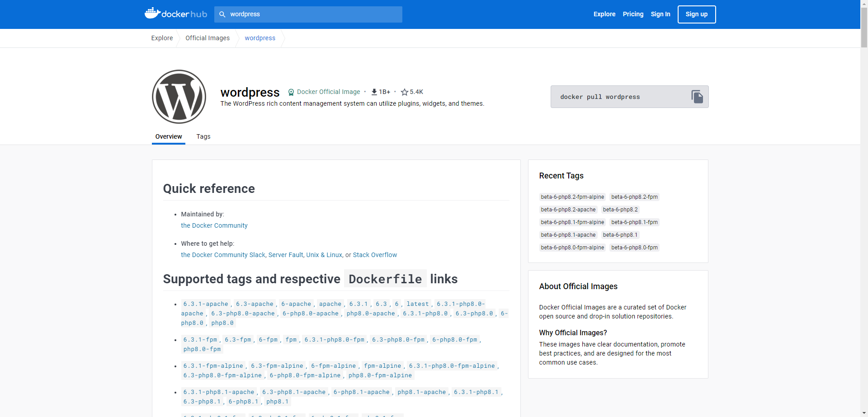Open the fpm-alpine Dockerfile link
Screen dimensions: 868x417
tap(382, 366)
